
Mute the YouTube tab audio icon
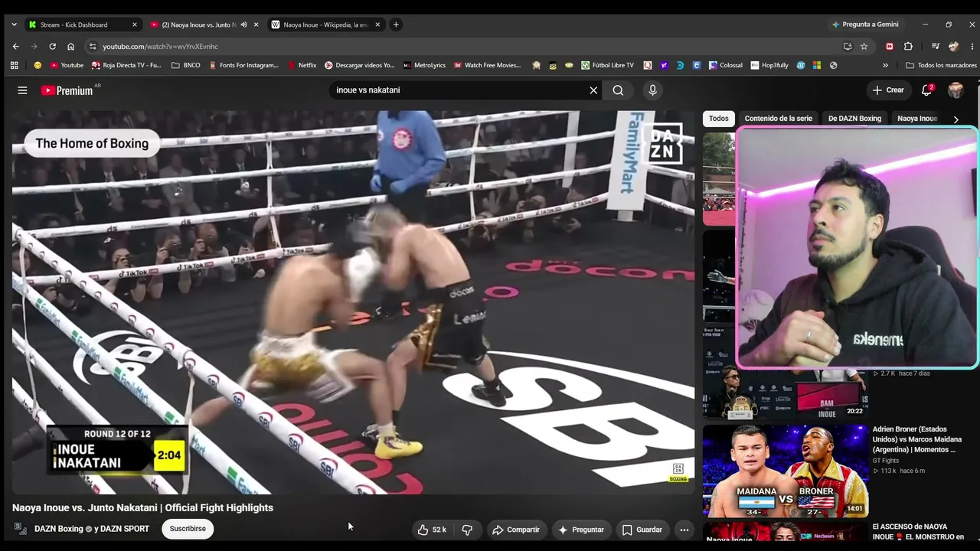coord(243,24)
